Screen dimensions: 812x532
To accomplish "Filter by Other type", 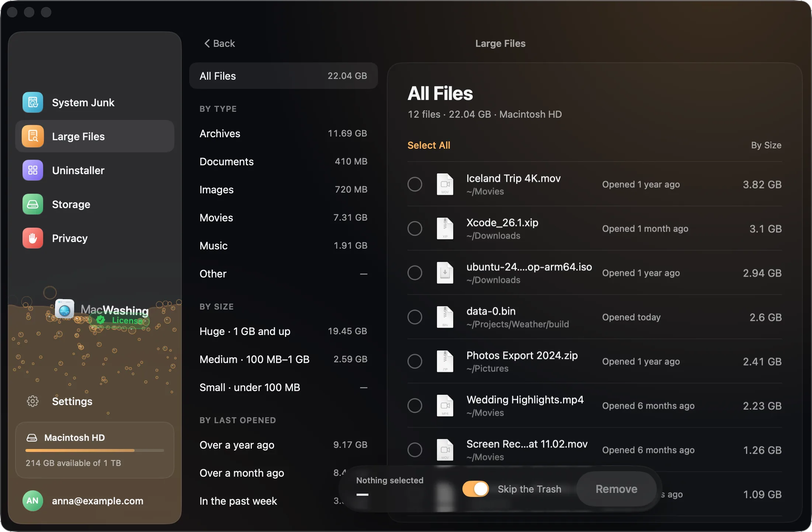I will tap(283, 274).
